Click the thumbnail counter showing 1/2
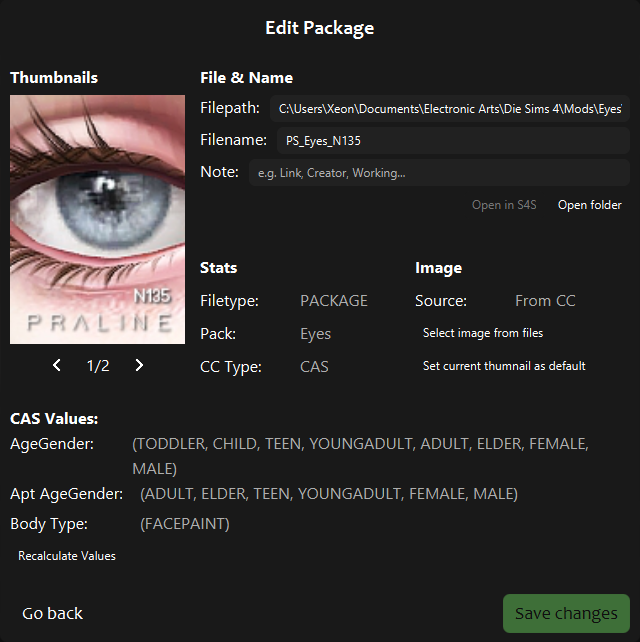This screenshot has height=642, width=640. (98, 366)
